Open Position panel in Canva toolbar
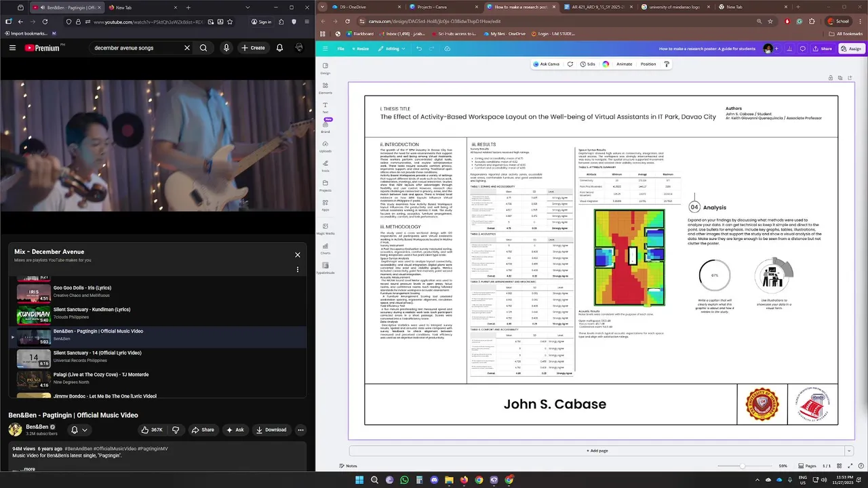The image size is (868, 488). click(648, 64)
